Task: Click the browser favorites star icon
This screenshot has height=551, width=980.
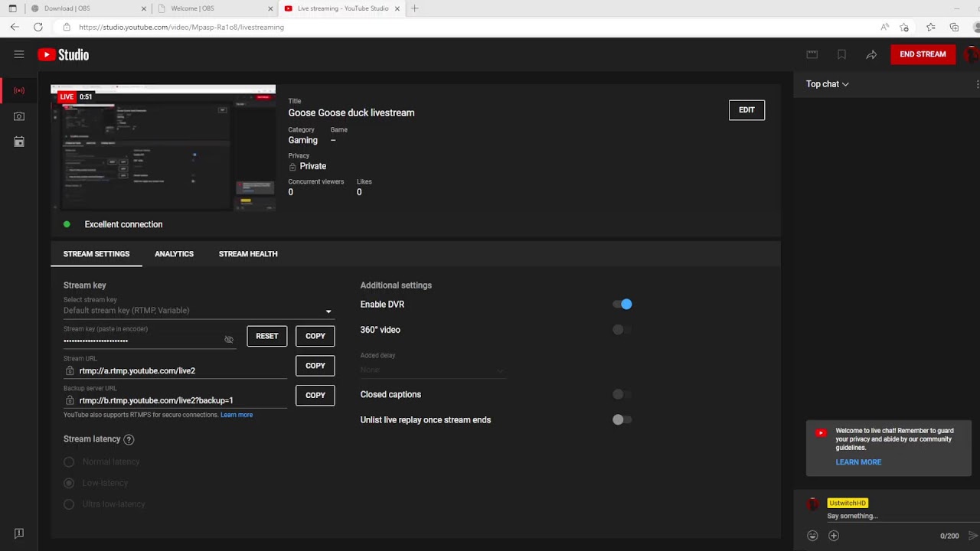Action: [x=905, y=27]
